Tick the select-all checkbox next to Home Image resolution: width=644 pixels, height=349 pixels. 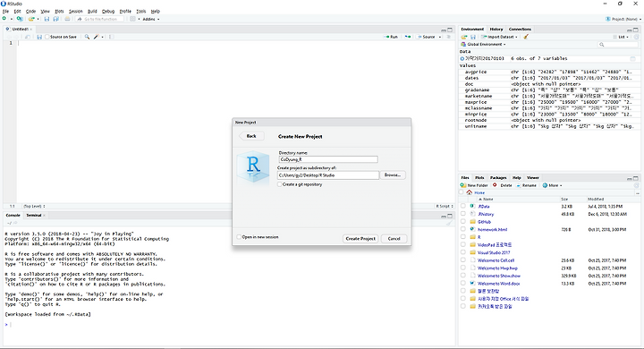461,192
